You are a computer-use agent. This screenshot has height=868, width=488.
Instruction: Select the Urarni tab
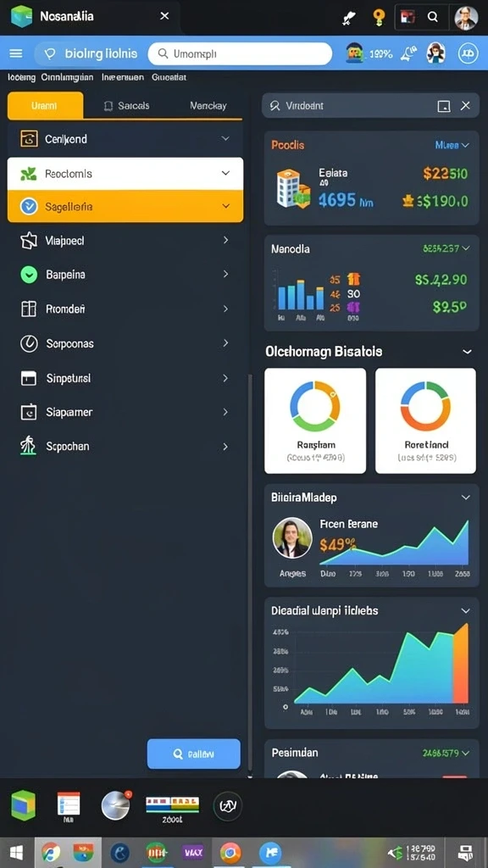tap(46, 105)
